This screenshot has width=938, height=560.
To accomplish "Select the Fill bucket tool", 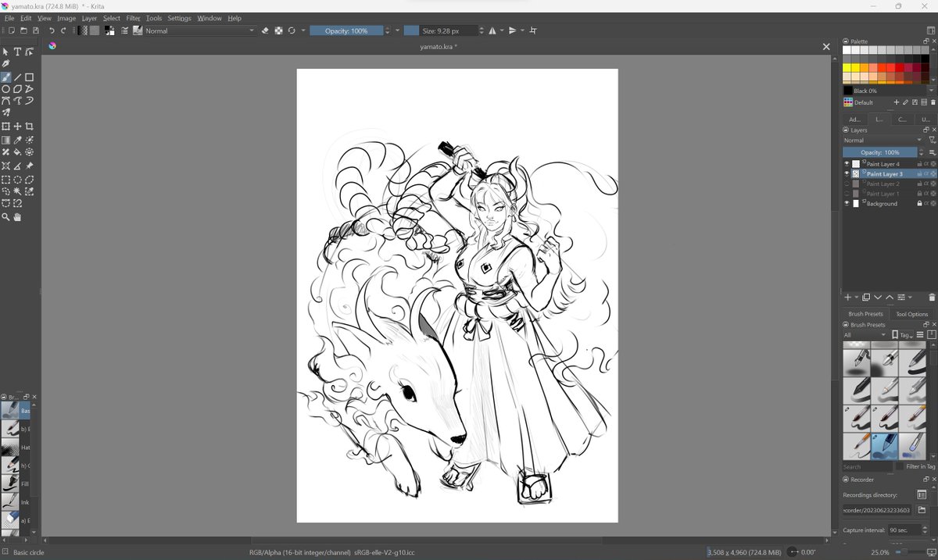I will (x=17, y=152).
